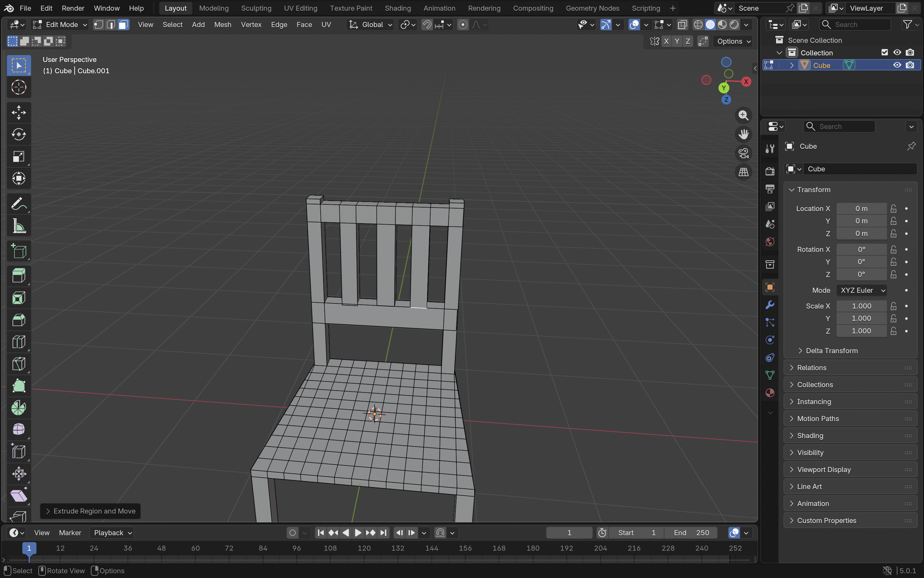Select the Move tool in toolbar
This screenshot has height=578, width=924.
(18, 112)
